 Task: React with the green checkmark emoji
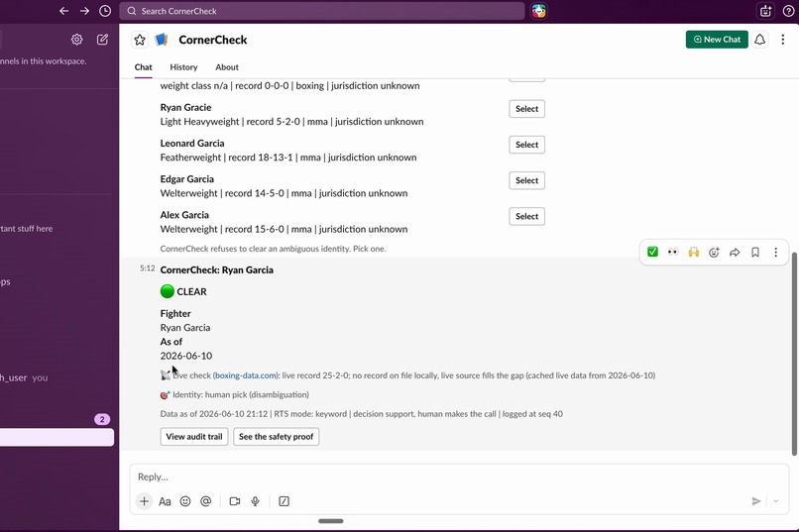click(652, 252)
